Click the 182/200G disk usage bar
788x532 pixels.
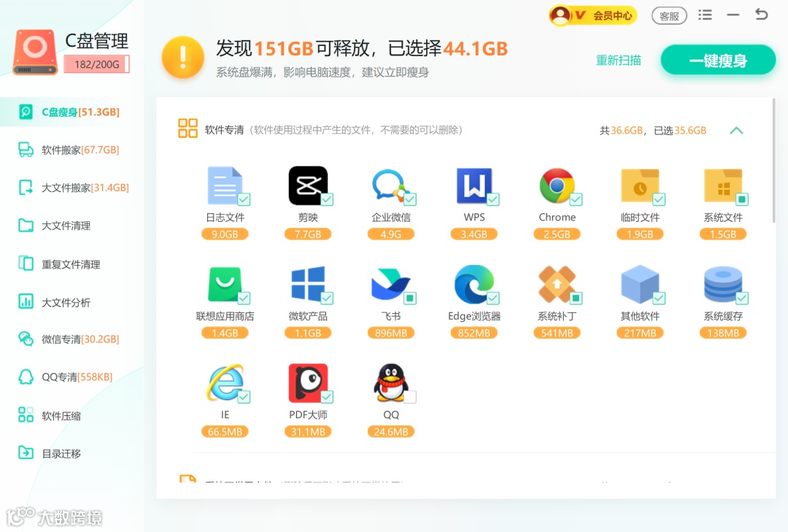97,64
